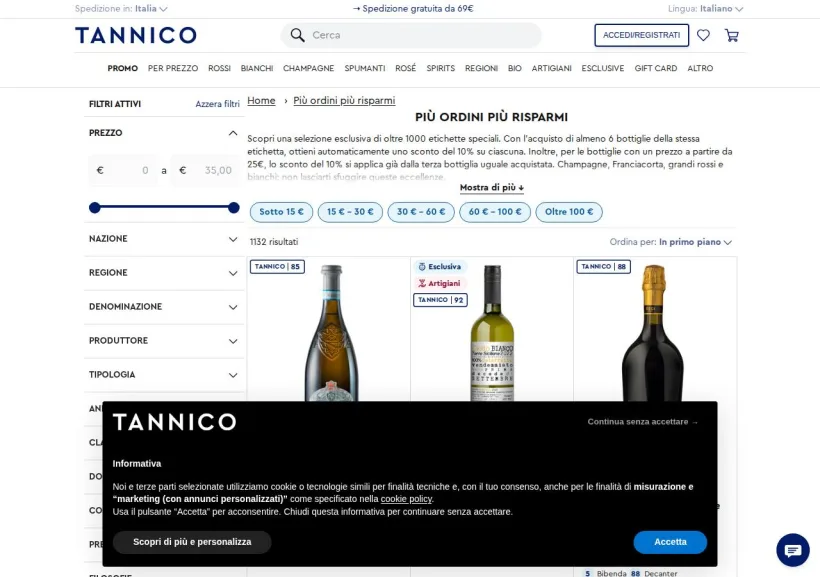Open the SPIRITS menu
Image resolution: width=820 pixels, height=577 pixels.
440,69
